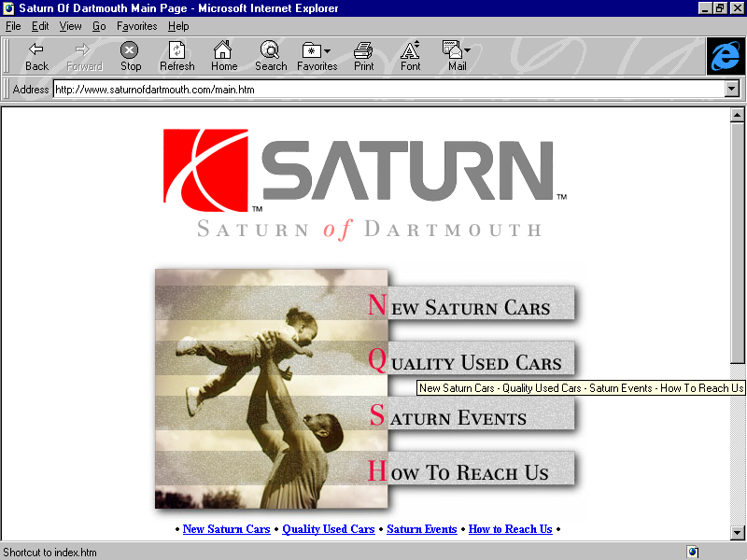Open the Search toolbar button
The width and height of the screenshot is (747, 560).
pyautogui.click(x=271, y=56)
